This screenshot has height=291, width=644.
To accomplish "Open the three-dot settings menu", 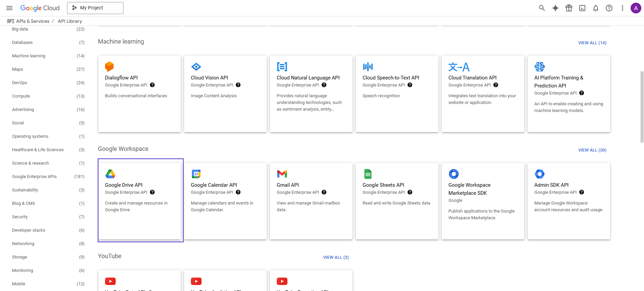I will click(623, 8).
